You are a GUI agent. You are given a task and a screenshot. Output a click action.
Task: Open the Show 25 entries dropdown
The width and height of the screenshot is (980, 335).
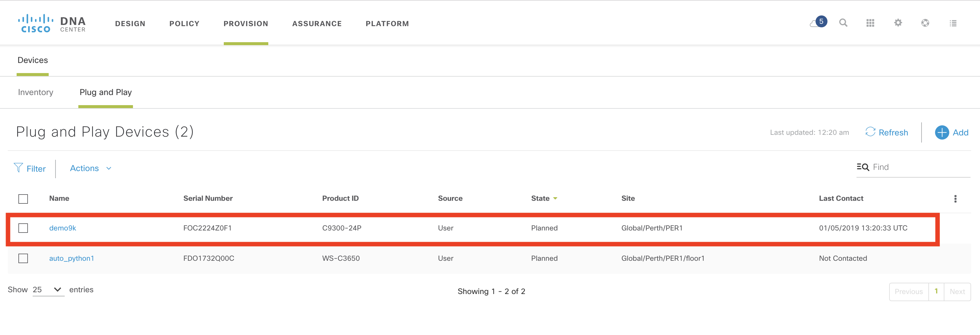(48, 290)
